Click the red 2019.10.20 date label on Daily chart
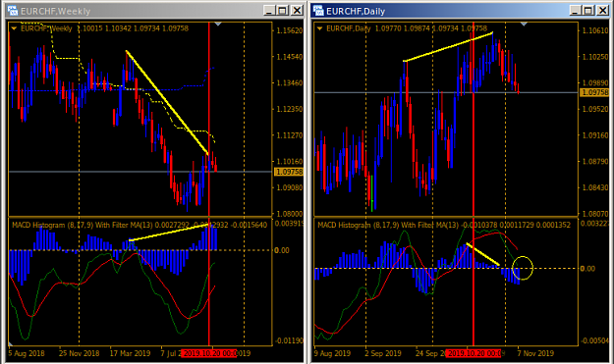Viewport: 614px width, 364px height. 474,353
